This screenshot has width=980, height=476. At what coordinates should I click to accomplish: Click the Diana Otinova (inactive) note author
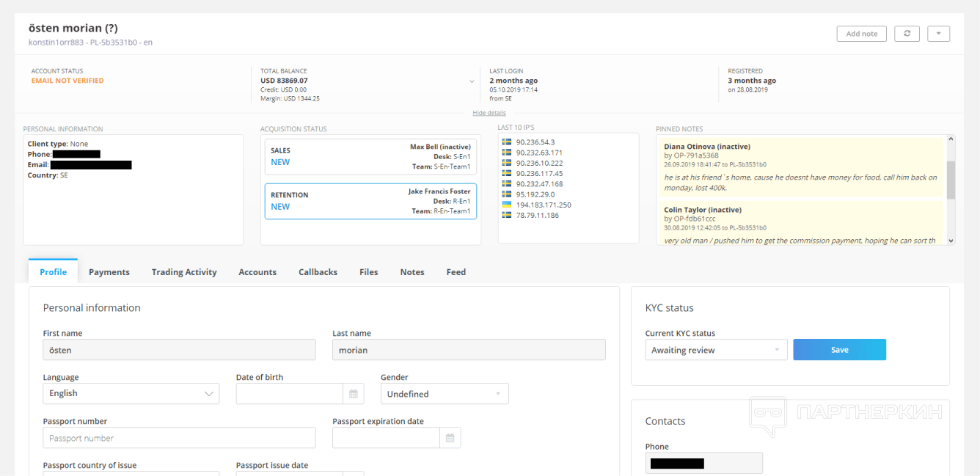click(x=707, y=147)
